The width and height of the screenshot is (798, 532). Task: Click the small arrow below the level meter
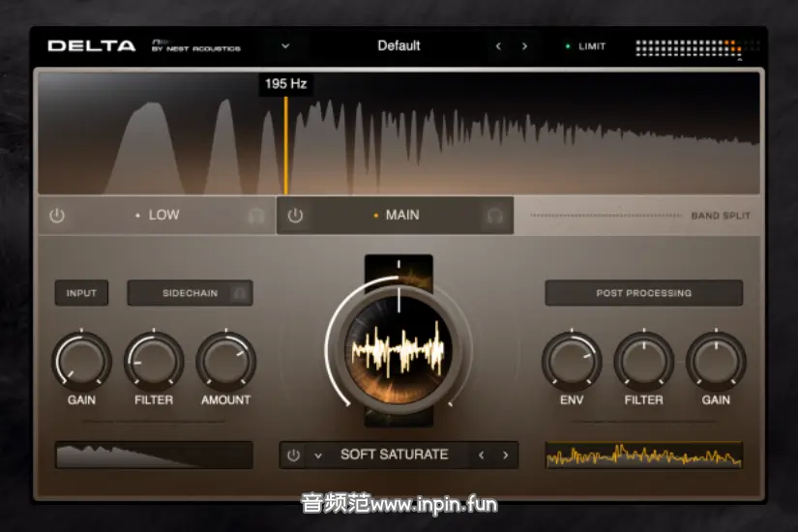[739, 60]
